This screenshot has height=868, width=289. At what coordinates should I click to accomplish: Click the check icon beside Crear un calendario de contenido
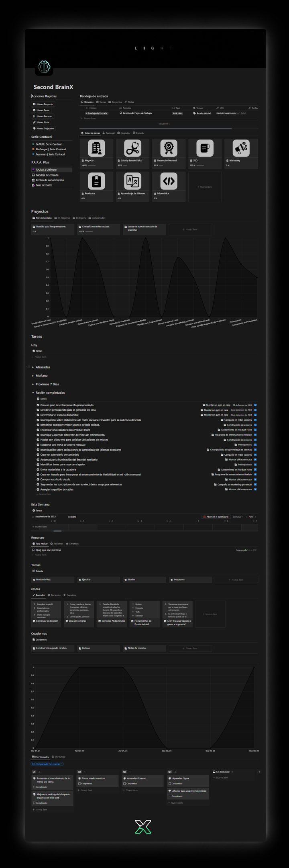tap(38, 454)
